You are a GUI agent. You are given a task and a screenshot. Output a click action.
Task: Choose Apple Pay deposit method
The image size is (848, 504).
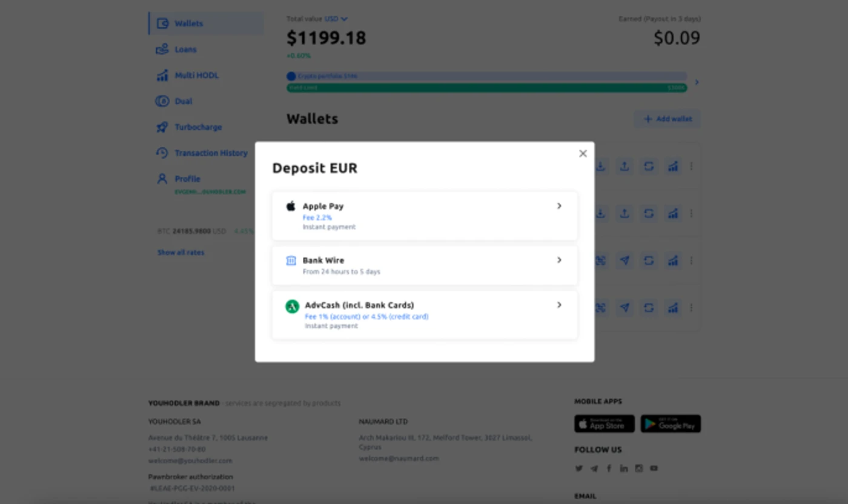425,216
